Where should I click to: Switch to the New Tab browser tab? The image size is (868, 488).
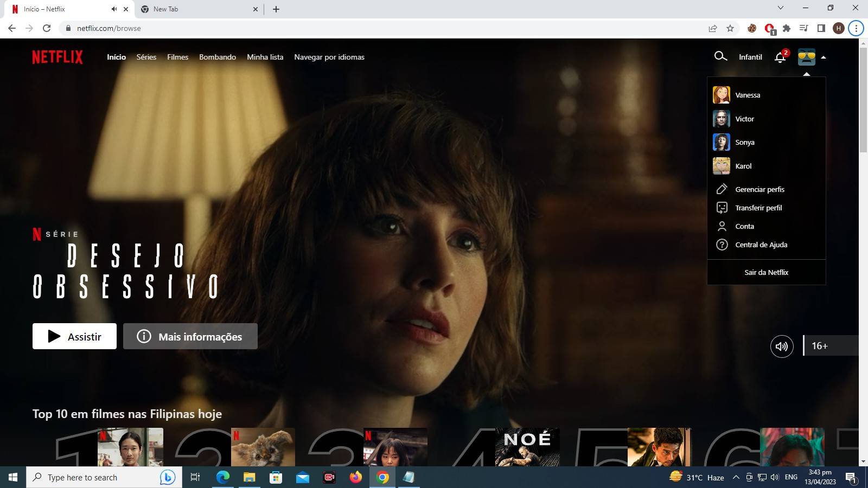pyautogui.click(x=199, y=9)
